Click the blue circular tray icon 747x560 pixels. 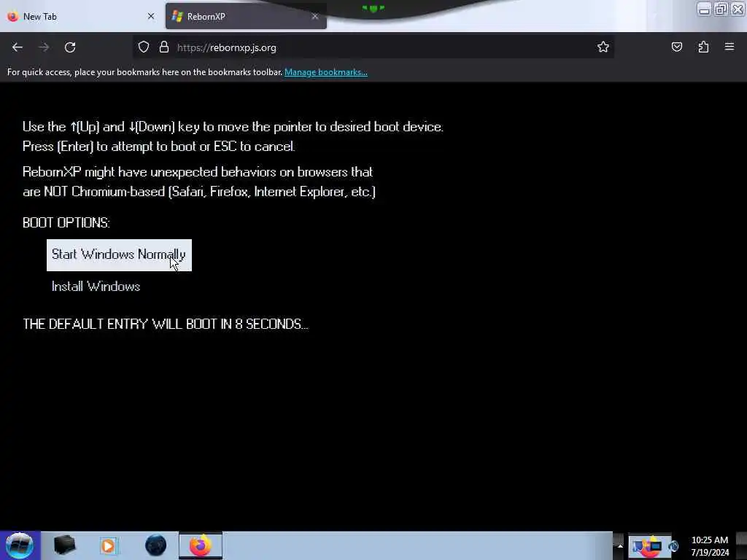pyautogui.click(x=673, y=546)
